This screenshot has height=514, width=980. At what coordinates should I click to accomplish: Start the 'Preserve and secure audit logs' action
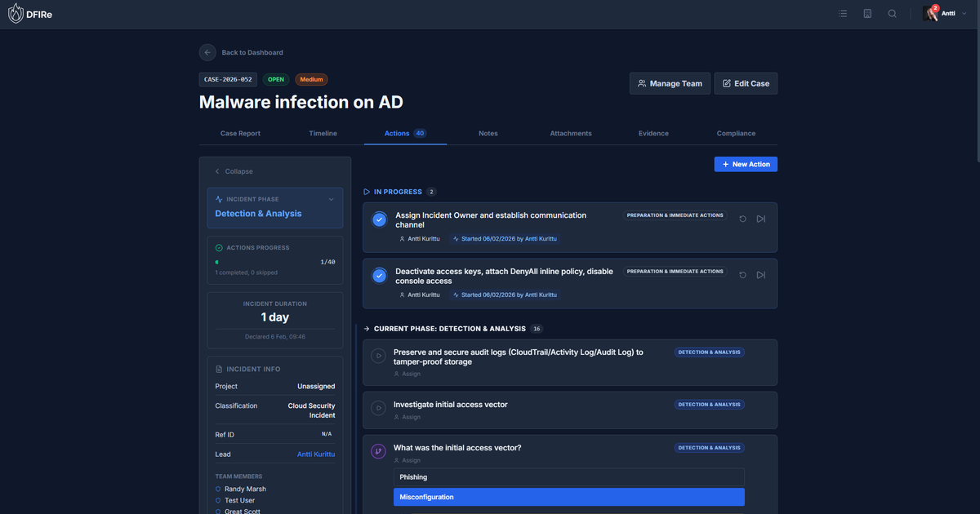pyautogui.click(x=378, y=356)
